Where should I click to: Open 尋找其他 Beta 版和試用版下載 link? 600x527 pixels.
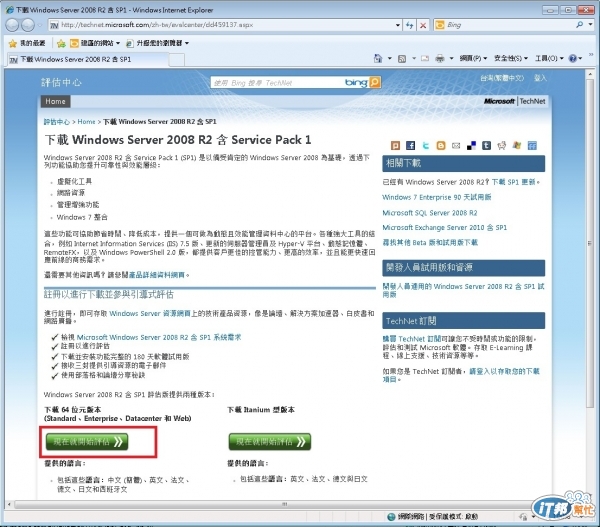click(x=430, y=243)
